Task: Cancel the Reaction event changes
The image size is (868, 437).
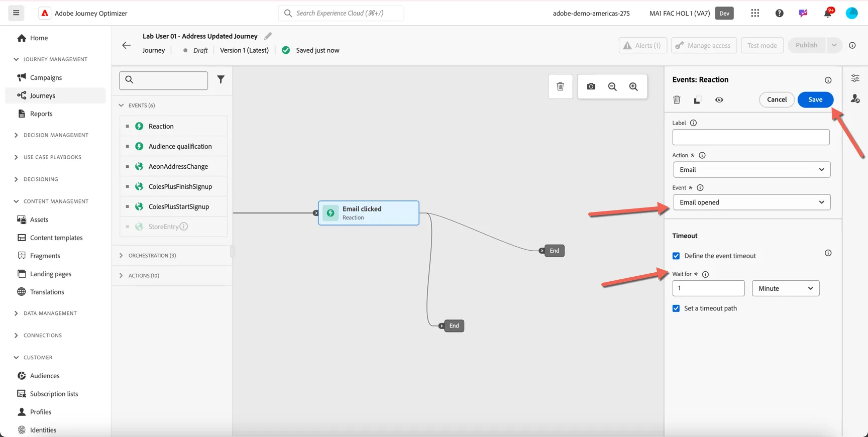Action: 777,99
